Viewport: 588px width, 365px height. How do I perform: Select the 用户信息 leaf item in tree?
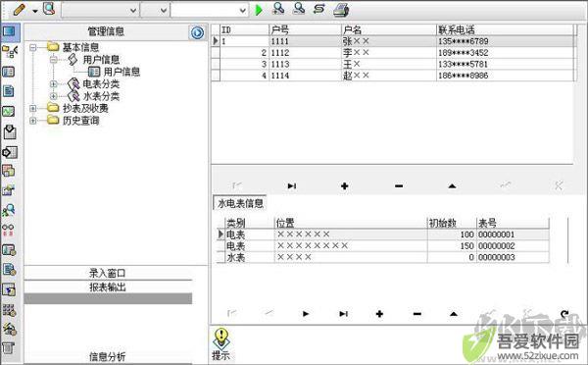(x=122, y=72)
